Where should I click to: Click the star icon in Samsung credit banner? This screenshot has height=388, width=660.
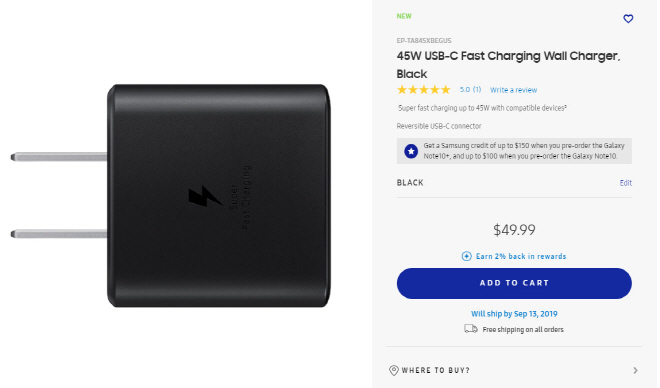click(x=411, y=151)
